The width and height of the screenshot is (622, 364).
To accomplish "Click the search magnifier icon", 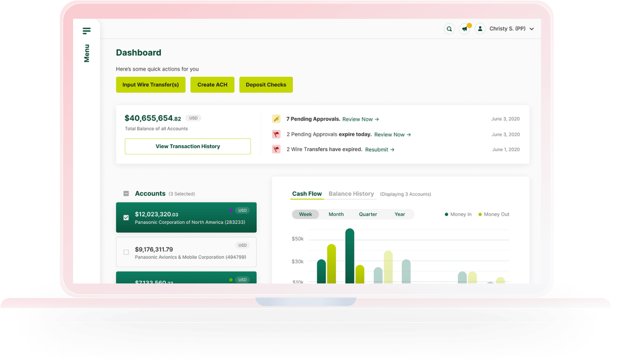I will coord(449,29).
